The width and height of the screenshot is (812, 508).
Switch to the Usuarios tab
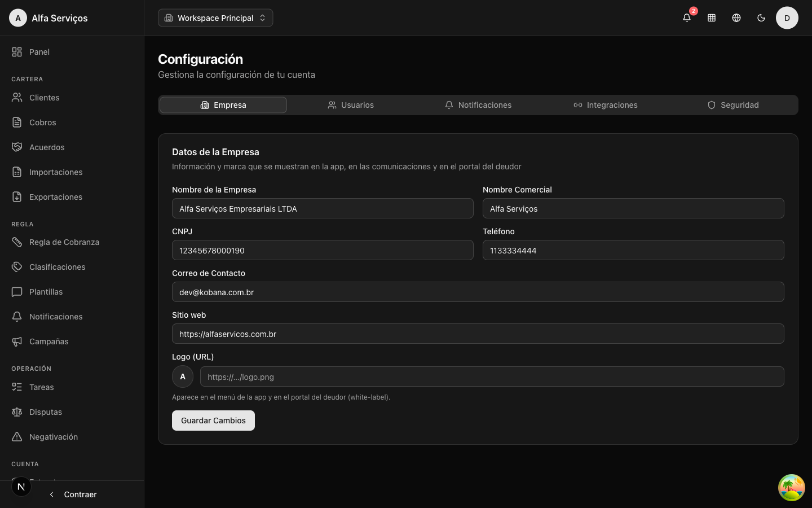pyautogui.click(x=351, y=105)
